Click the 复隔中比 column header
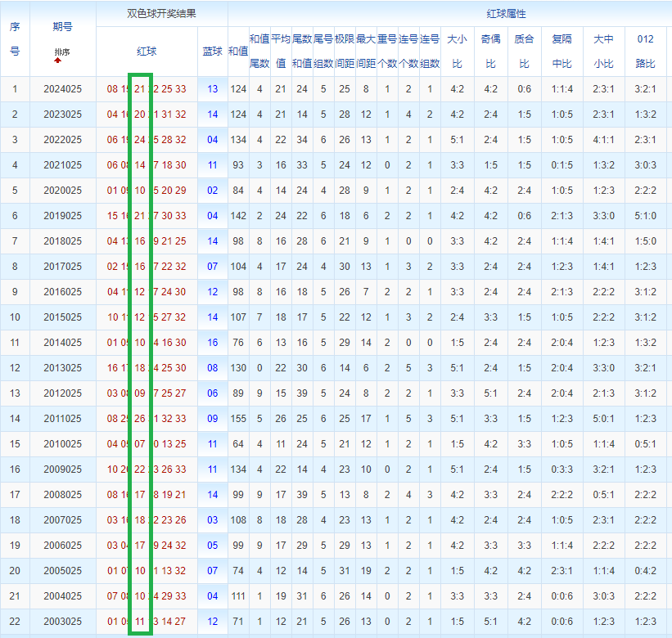Viewport: 672px width, 638px height. point(562,51)
